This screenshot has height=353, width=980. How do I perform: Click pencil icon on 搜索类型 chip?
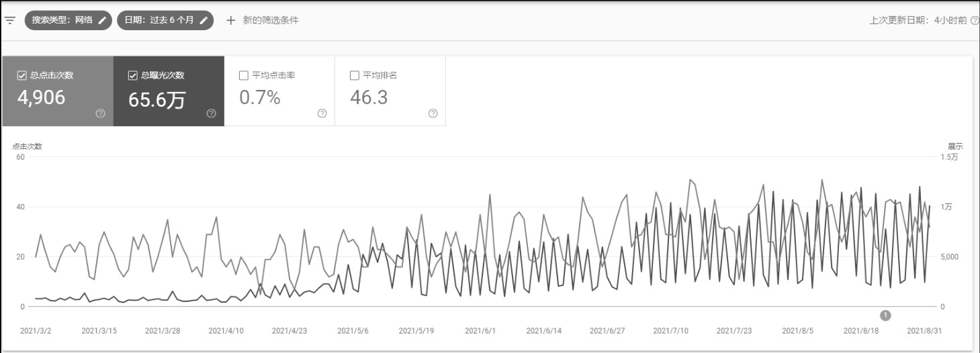click(102, 20)
